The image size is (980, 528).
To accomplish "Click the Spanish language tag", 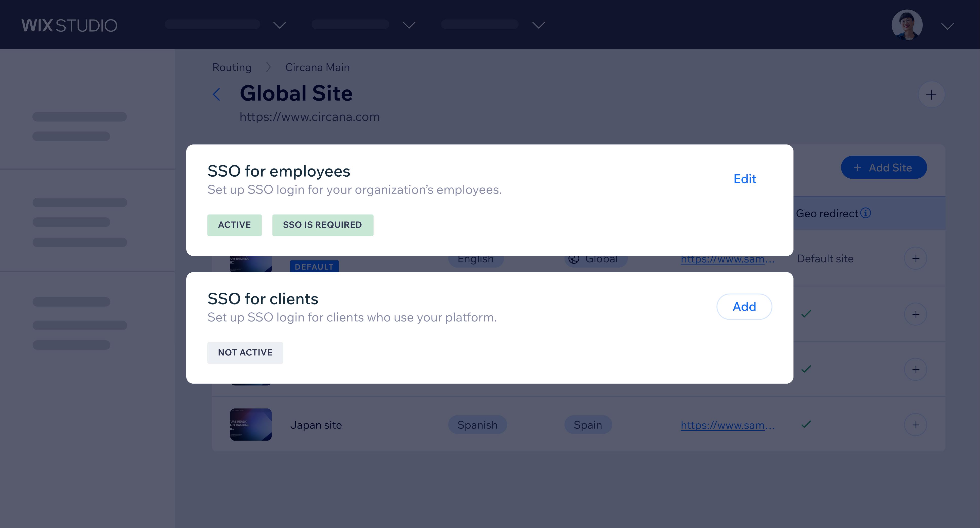I will coord(477,425).
